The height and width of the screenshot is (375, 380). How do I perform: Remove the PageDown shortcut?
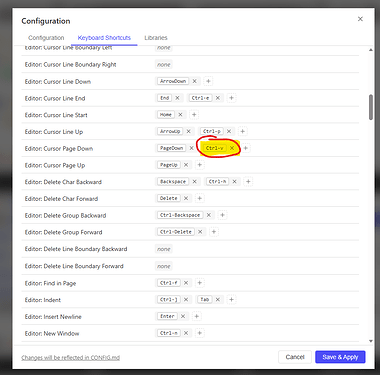pos(191,148)
